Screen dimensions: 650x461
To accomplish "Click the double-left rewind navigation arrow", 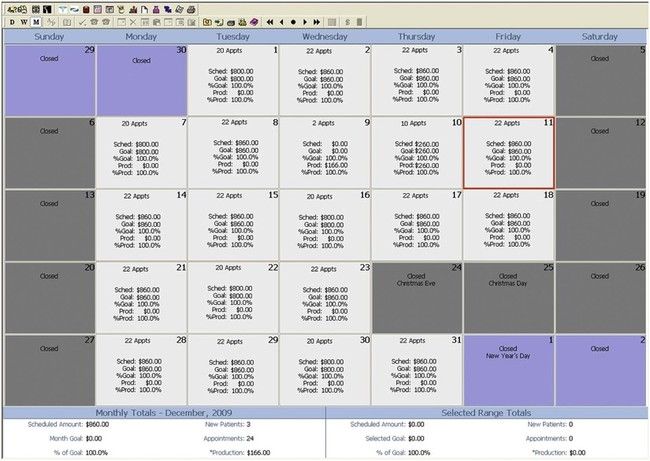I will pyautogui.click(x=270, y=21).
